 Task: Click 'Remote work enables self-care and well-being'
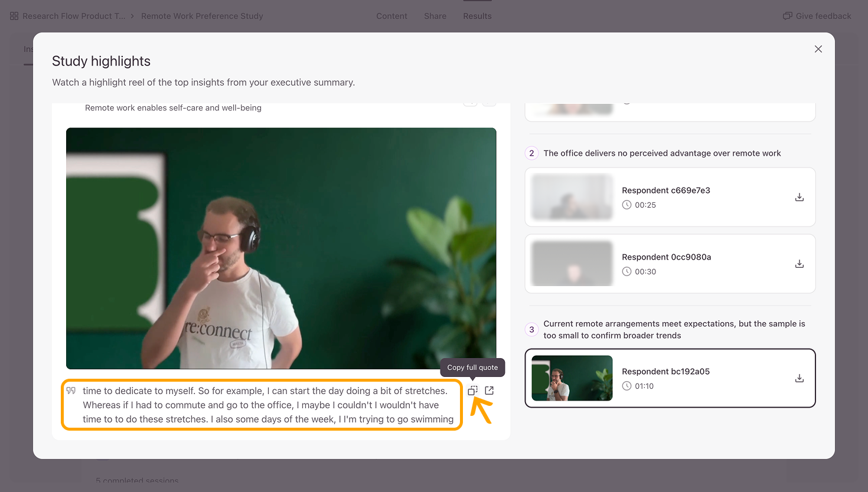pos(173,108)
